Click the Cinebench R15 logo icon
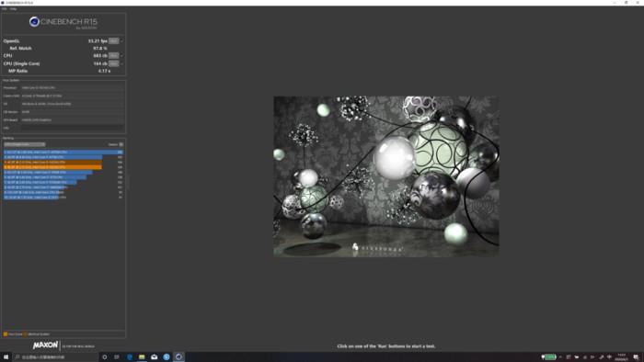Screen dimensions: 644x362 34,22
